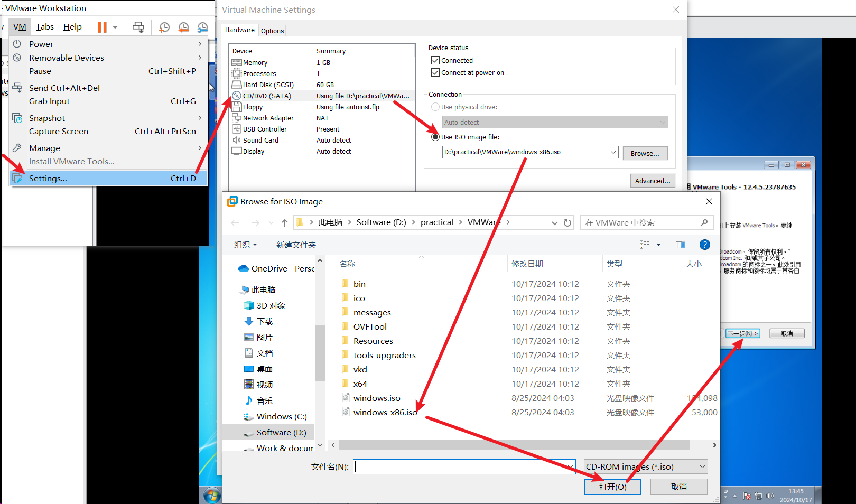
Task: Click volume speaker icon in guest tray
Action: [x=770, y=496]
